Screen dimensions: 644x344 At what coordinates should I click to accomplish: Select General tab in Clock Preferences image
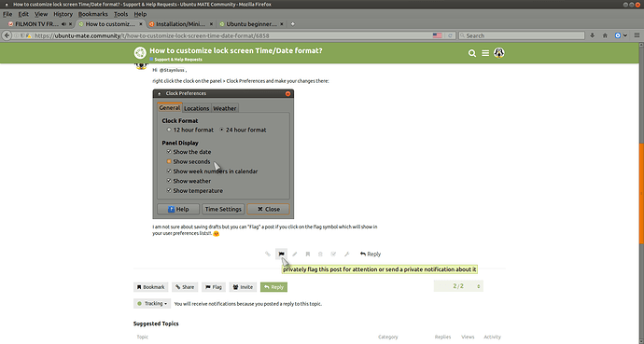click(x=170, y=108)
